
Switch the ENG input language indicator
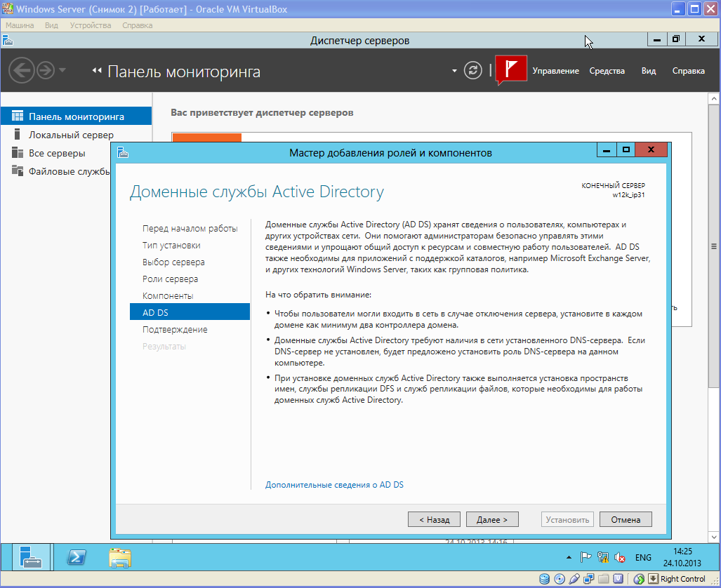pos(643,557)
